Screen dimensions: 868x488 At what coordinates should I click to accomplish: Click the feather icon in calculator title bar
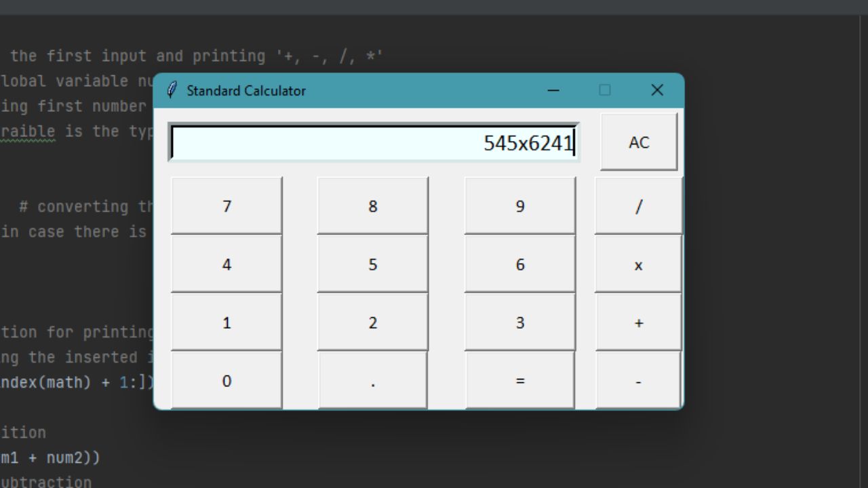tap(172, 90)
